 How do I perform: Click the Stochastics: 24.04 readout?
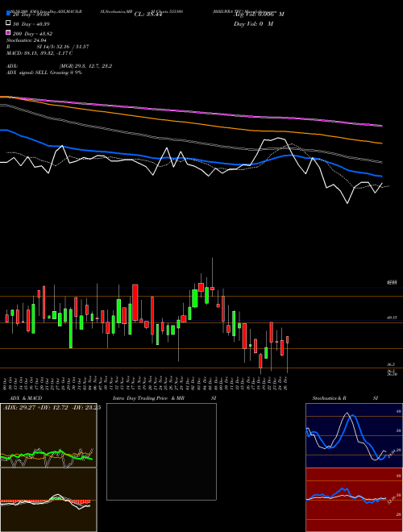pos(26,40)
